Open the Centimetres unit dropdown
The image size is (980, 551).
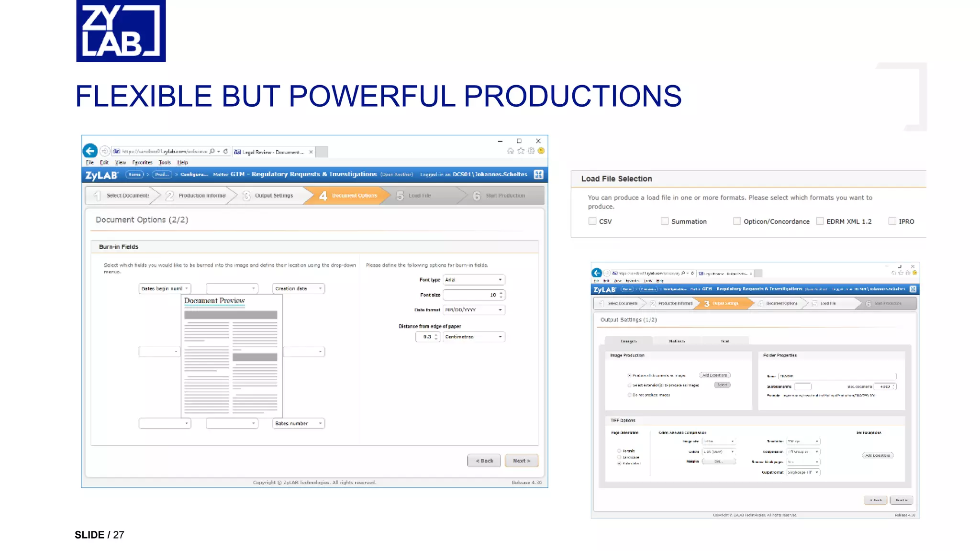(x=474, y=337)
